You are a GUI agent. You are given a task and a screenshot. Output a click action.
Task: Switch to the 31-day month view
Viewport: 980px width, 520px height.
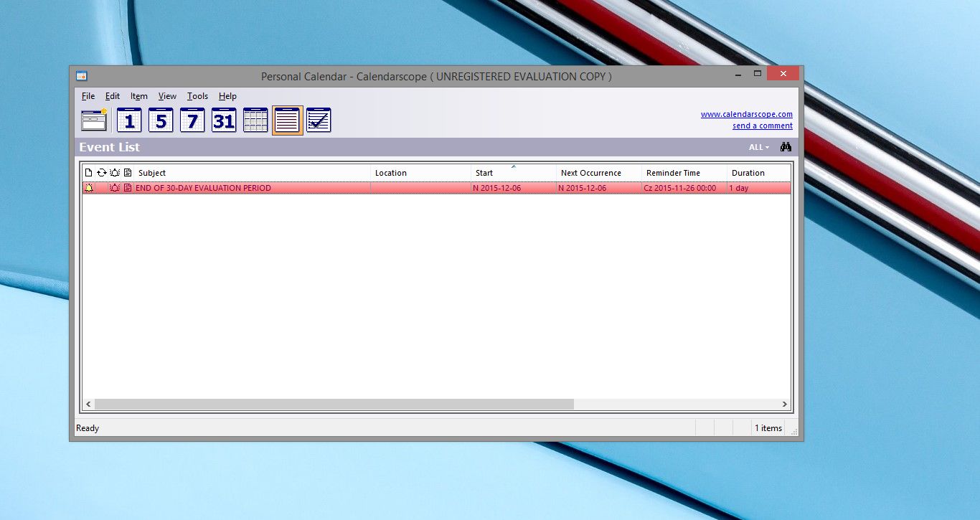[224, 120]
